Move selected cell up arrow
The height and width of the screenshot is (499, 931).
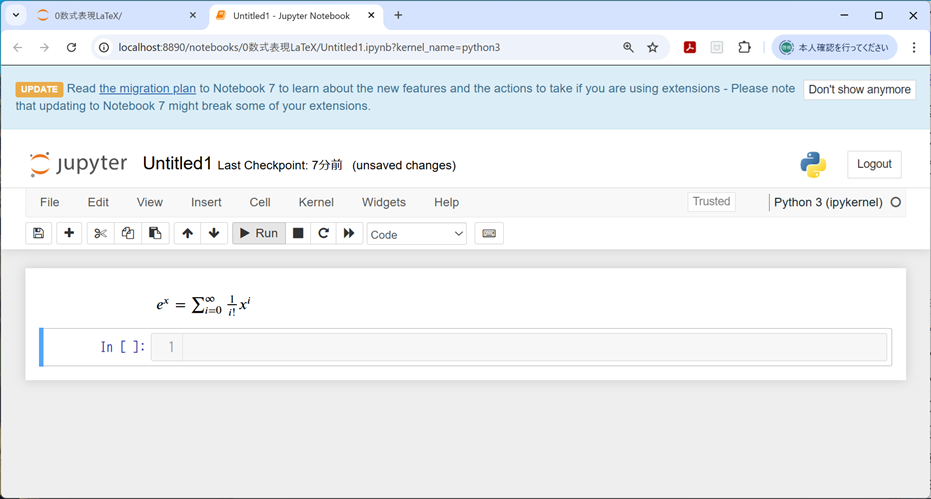(188, 233)
